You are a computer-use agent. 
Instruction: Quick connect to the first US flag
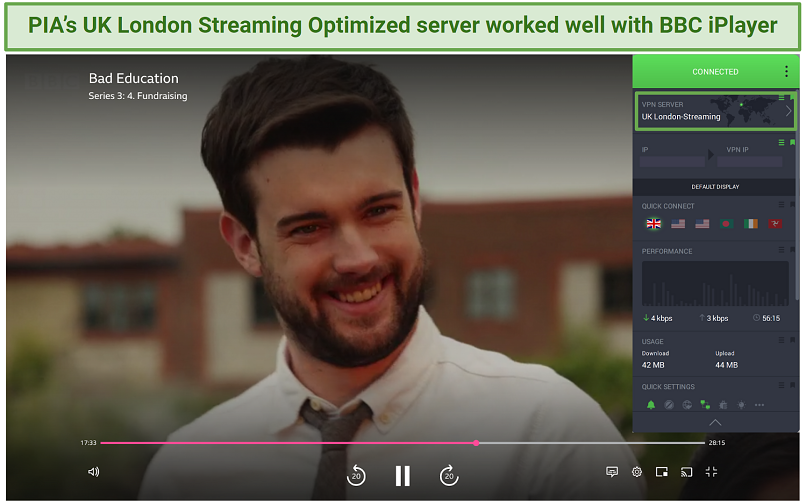(678, 224)
